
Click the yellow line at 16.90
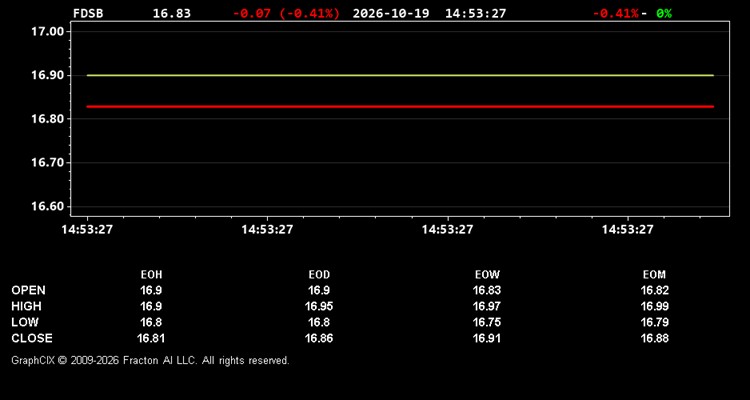point(400,75)
